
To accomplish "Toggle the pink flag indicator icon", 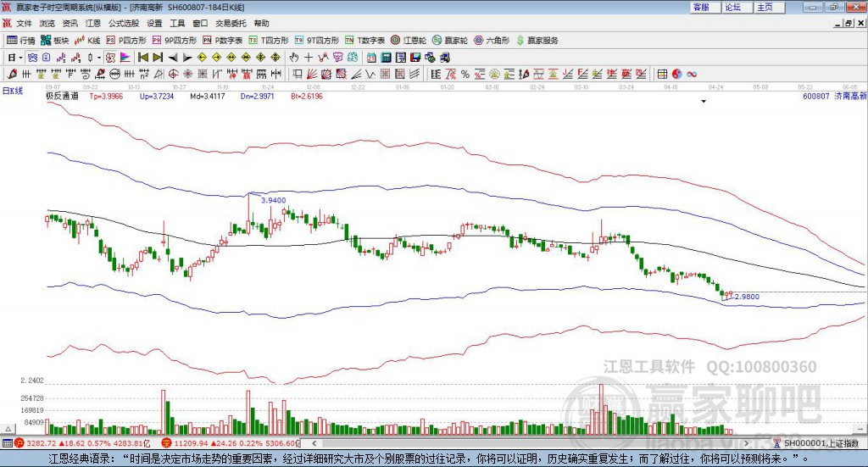I will [125, 58].
